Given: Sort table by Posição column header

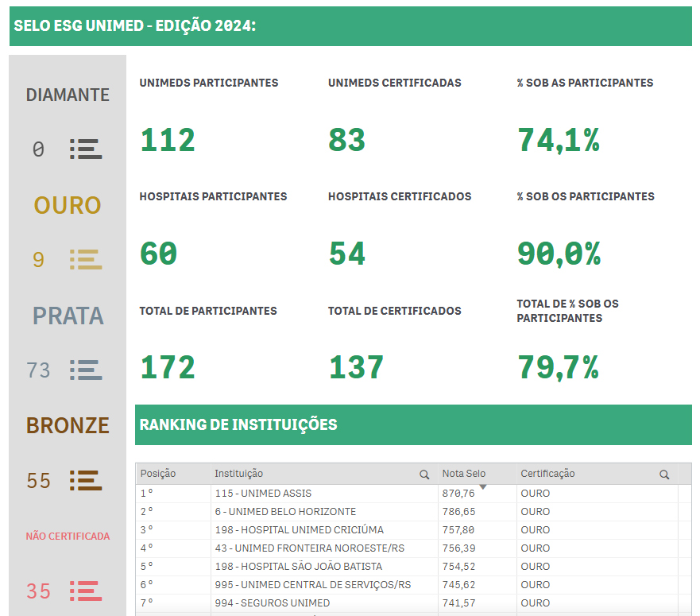Looking at the screenshot, I should (157, 474).
